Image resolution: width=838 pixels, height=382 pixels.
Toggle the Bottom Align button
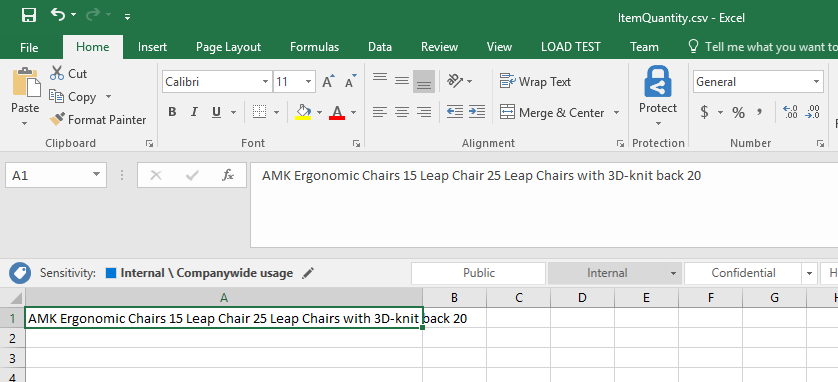[x=424, y=82]
